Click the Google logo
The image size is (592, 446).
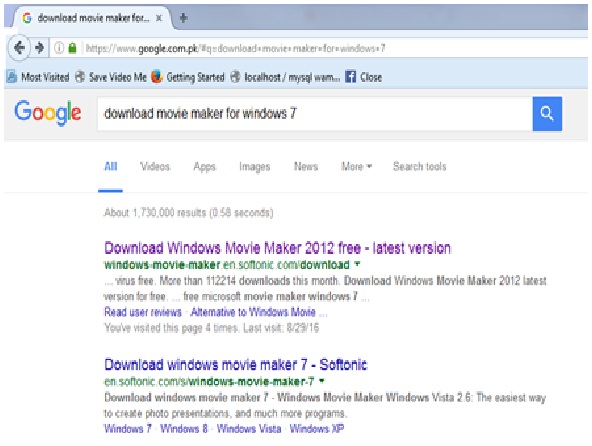click(48, 113)
